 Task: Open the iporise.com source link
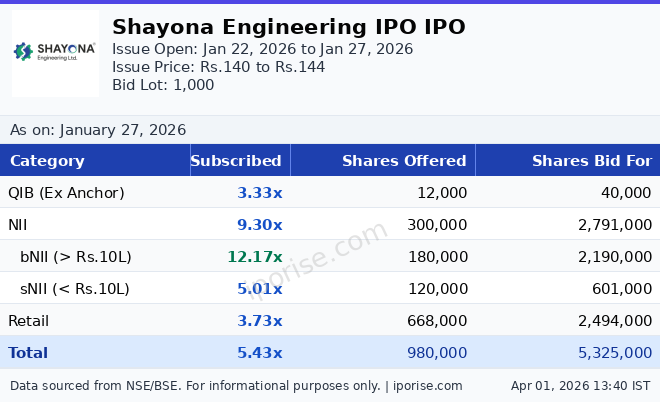[427, 386]
